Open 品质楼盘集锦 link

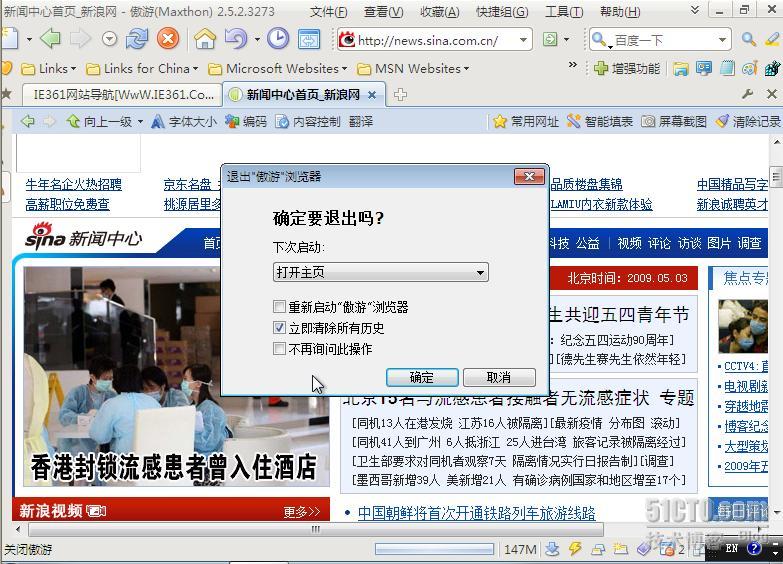(586, 184)
